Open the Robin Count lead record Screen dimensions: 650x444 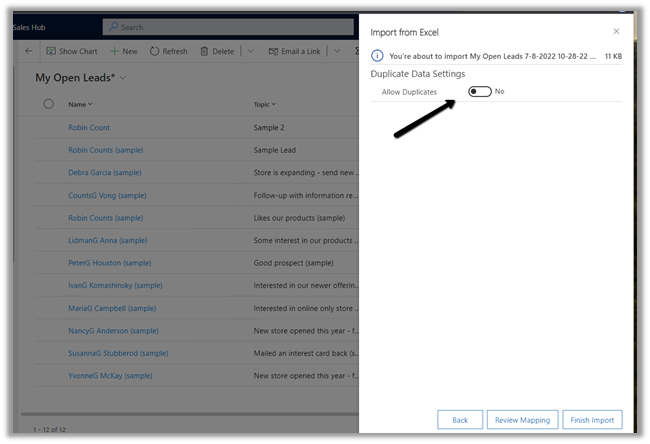(x=89, y=128)
